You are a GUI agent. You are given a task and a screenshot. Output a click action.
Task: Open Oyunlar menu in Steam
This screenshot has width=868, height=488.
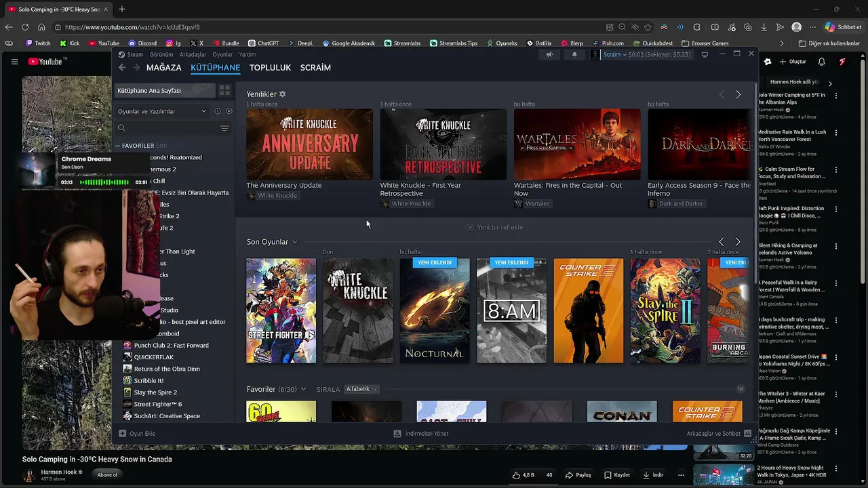tap(222, 55)
